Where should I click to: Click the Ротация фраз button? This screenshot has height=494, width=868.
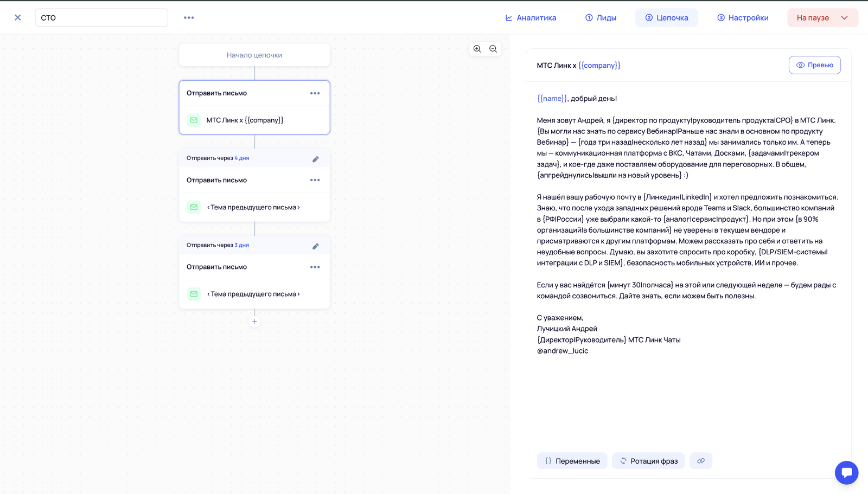tap(648, 461)
